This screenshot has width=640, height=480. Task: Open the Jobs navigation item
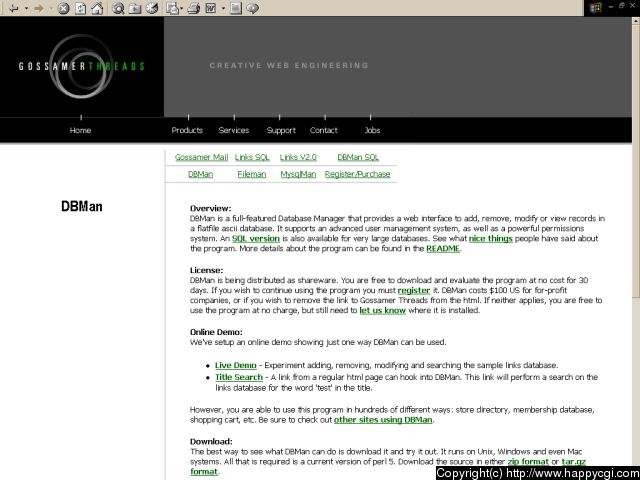pos(372,130)
